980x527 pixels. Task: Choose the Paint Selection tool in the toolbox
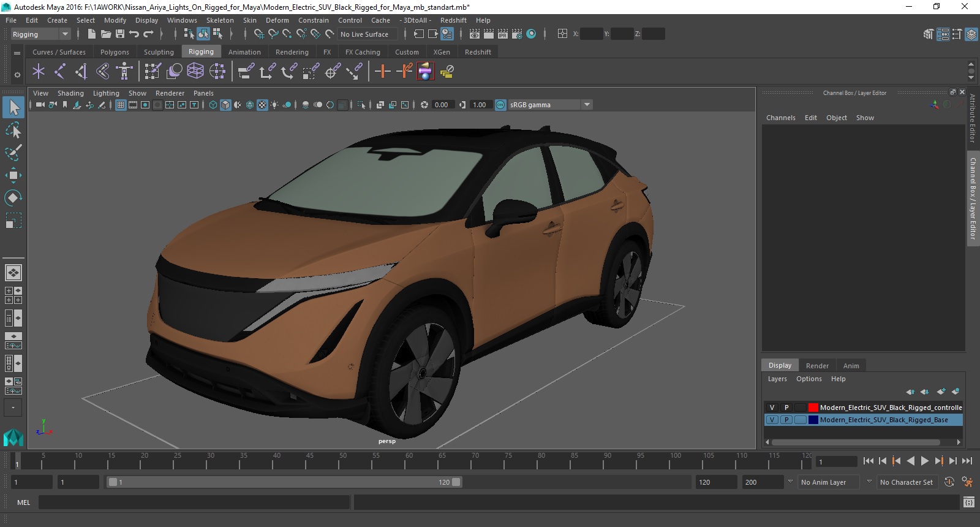(13, 153)
